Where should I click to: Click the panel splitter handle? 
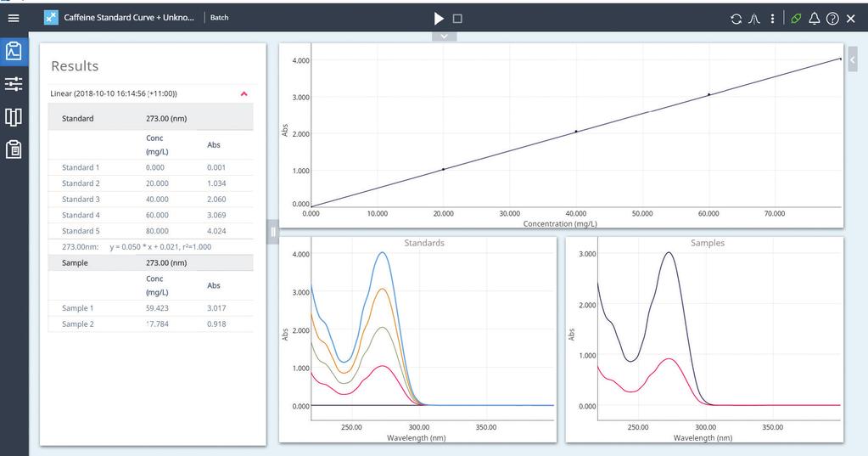click(273, 232)
